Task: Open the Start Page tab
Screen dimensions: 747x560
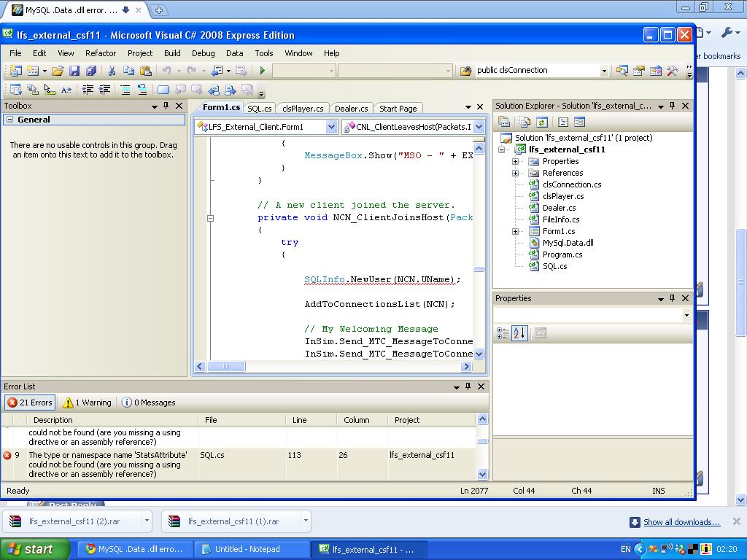Action: click(398, 109)
